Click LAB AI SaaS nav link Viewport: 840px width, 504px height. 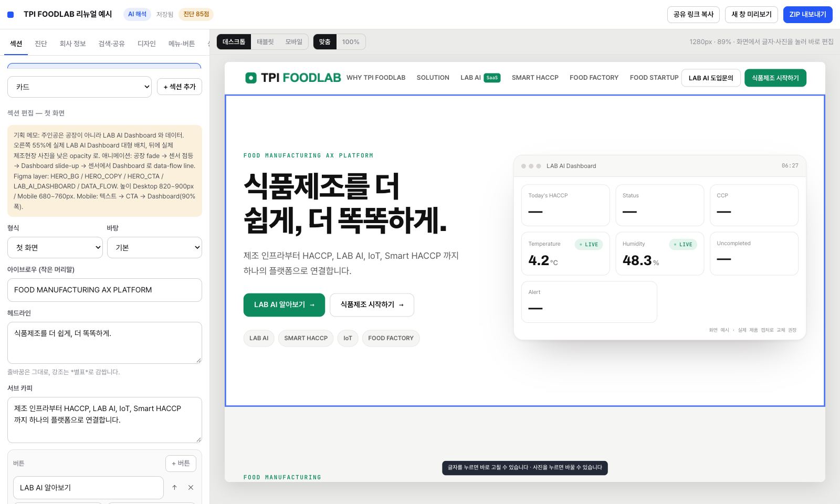coord(480,78)
